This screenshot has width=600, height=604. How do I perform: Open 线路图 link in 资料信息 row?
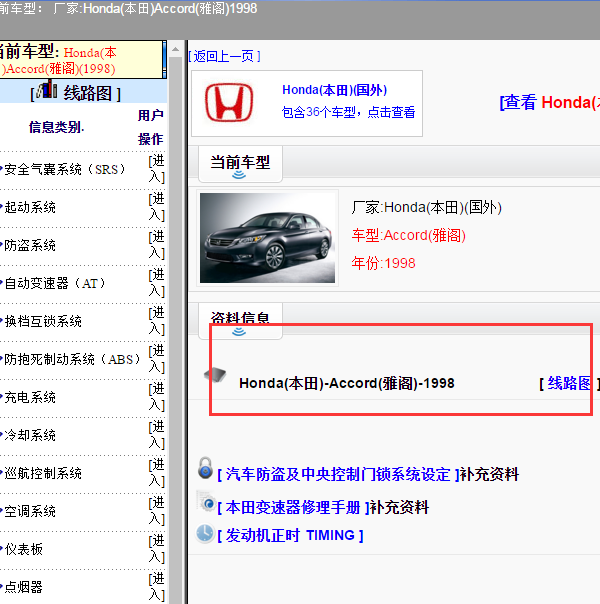569,383
